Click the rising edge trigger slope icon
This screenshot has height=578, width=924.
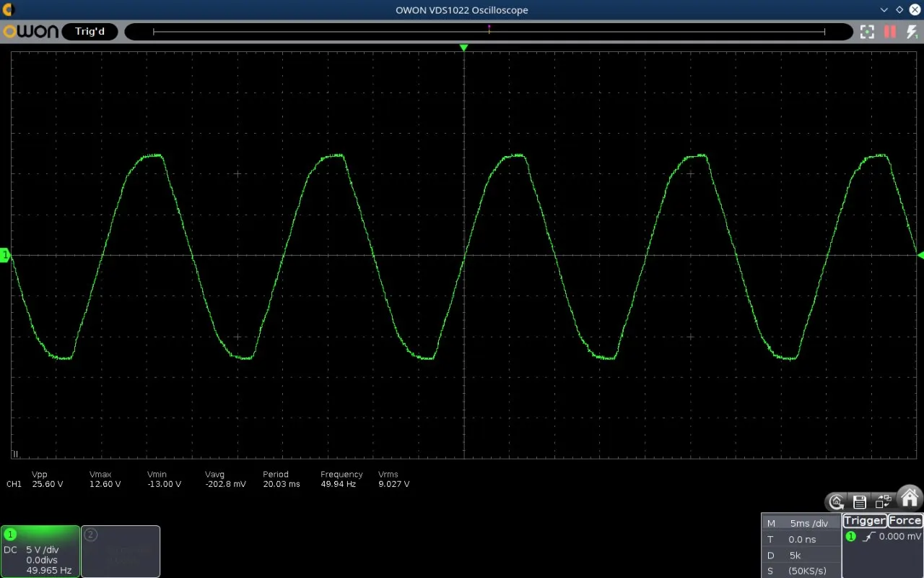869,537
